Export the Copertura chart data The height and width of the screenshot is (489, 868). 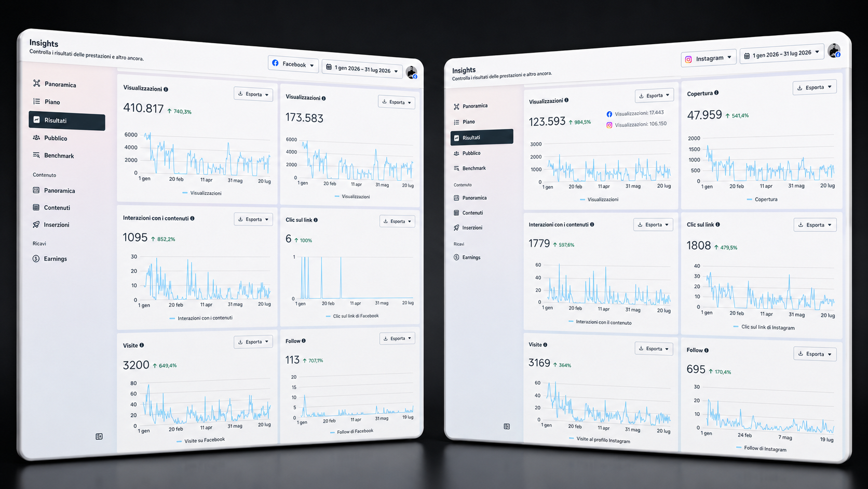click(815, 87)
